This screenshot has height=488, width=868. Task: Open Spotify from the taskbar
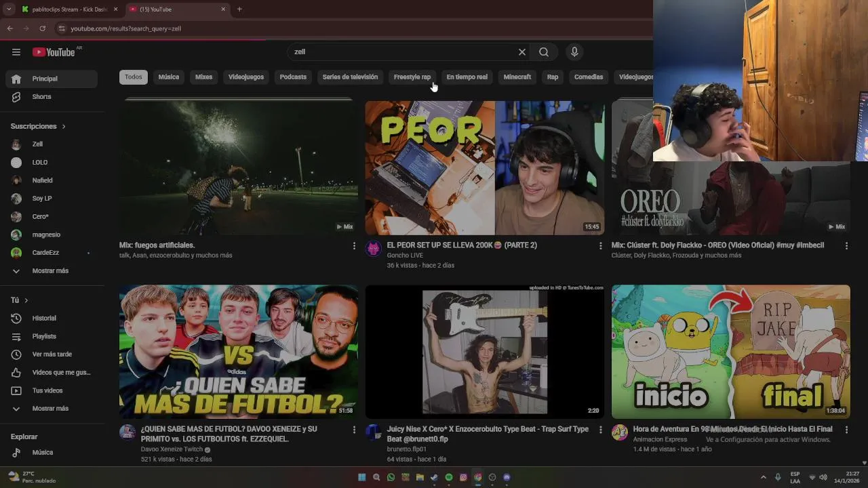[449, 477]
